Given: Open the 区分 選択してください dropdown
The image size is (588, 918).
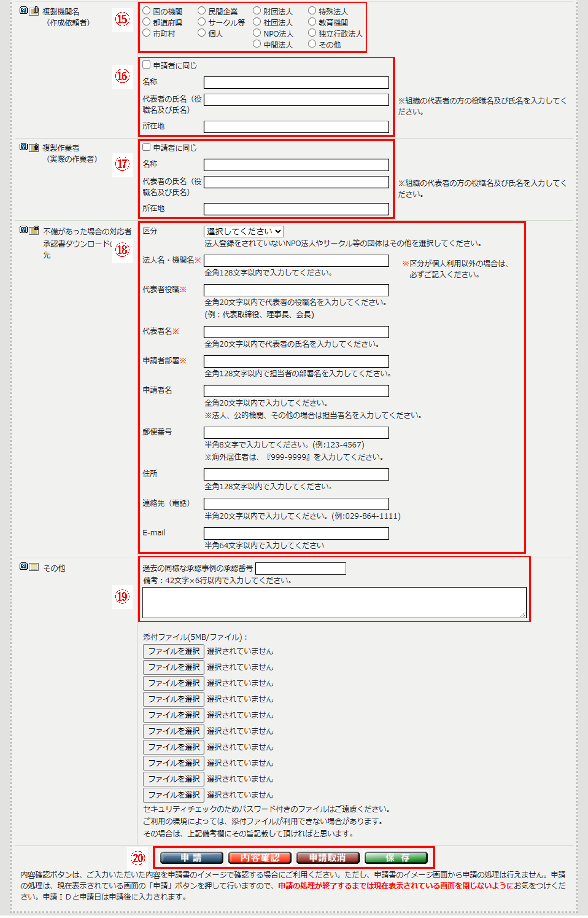Looking at the screenshot, I should pos(244,232).
